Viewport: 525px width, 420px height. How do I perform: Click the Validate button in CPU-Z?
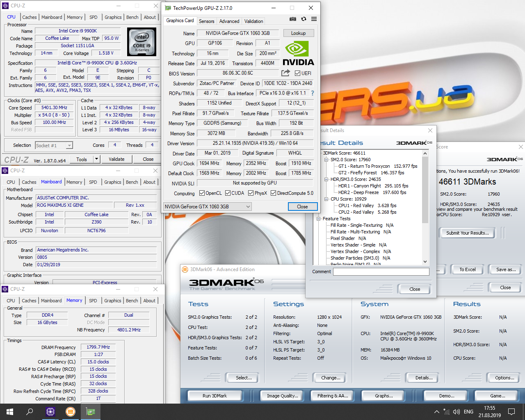tap(116, 159)
